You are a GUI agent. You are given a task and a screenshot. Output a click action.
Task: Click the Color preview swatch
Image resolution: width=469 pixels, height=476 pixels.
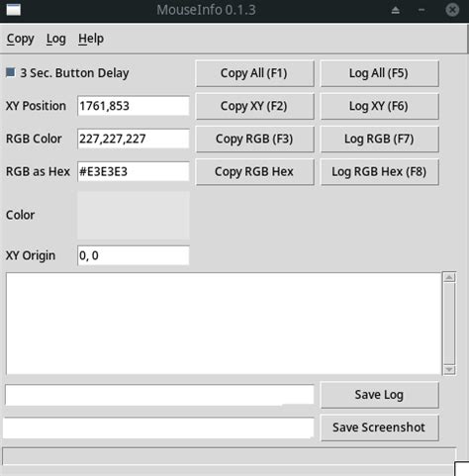(x=134, y=216)
